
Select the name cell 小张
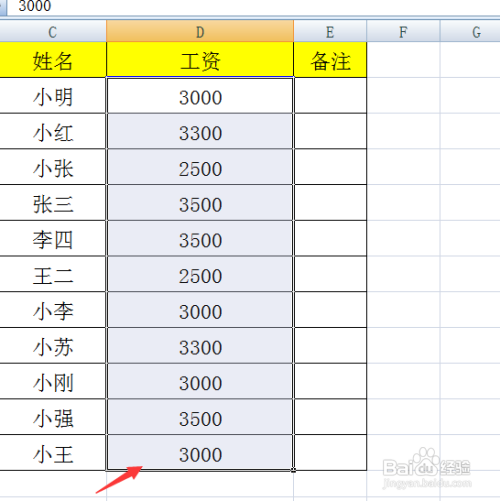click(x=53, y=167)
